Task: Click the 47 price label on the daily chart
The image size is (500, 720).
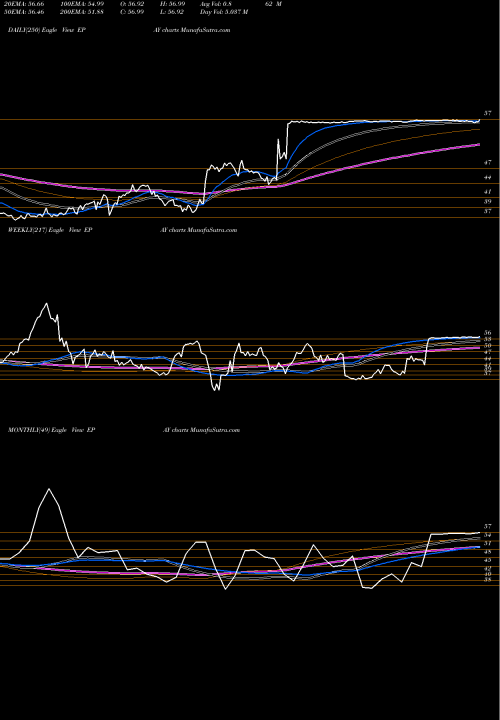Action: (488, 163)
